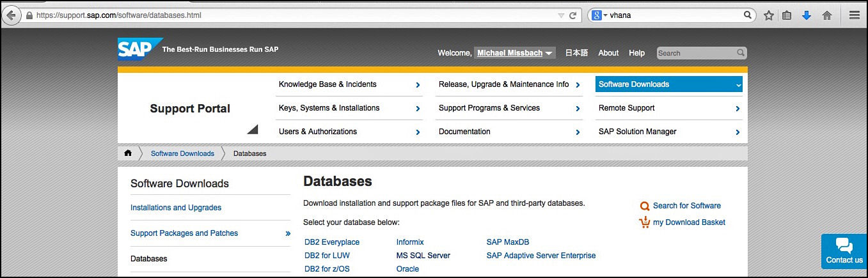868x278 pixels.
Task: Open the Remote Support menu
Action: click(669, 108)
